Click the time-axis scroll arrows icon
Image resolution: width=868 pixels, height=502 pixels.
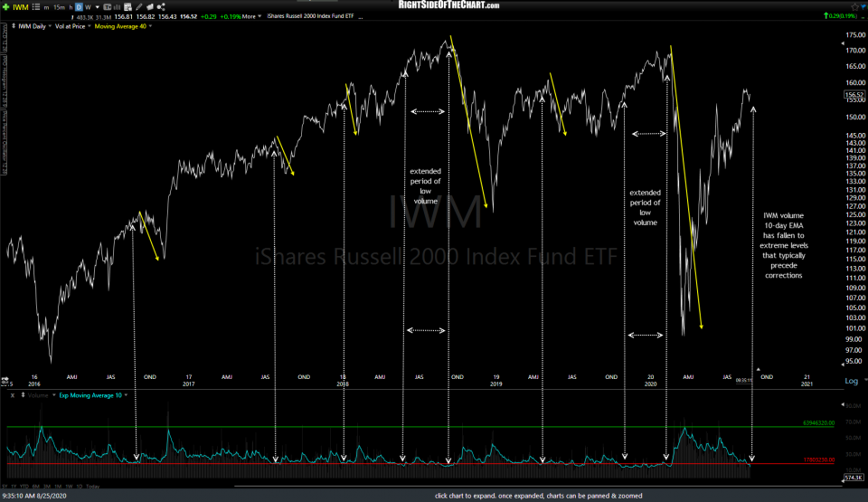point(5,381)
